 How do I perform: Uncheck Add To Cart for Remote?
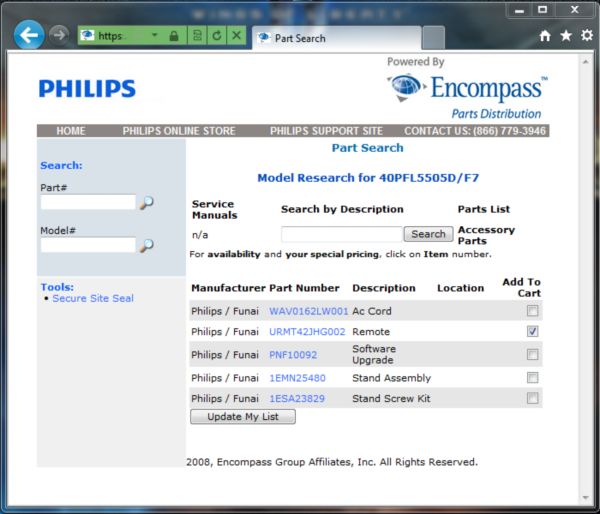532,331
